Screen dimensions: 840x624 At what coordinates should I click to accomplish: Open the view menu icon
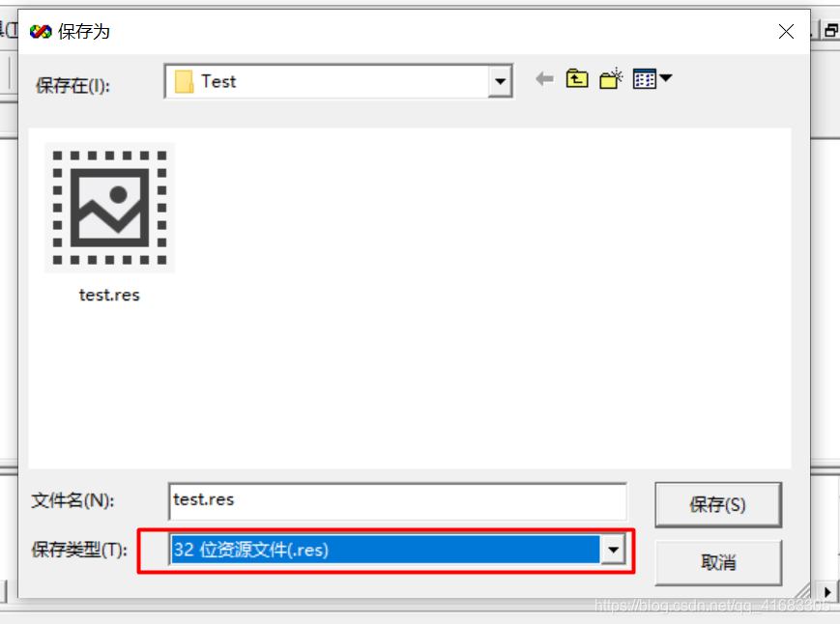(x=652, y=79)
